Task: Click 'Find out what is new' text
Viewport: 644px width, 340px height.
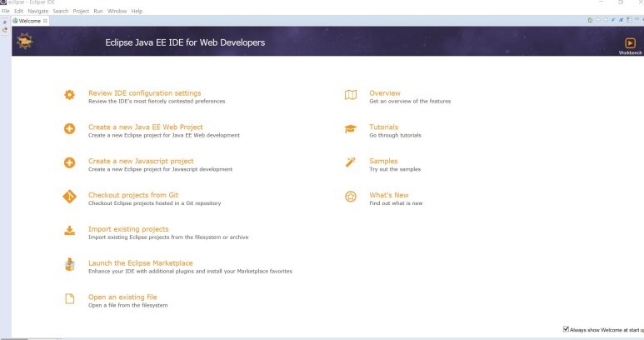Action: point(396,203)
